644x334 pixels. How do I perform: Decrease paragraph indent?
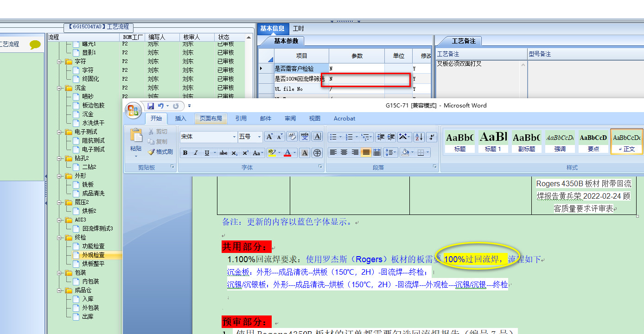[381, 137]
